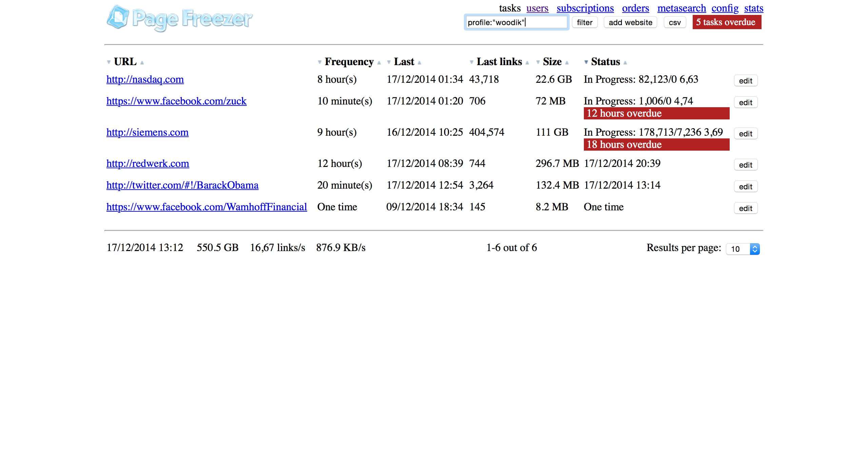
Task: Click the Size column header
Action: point(552,62)
